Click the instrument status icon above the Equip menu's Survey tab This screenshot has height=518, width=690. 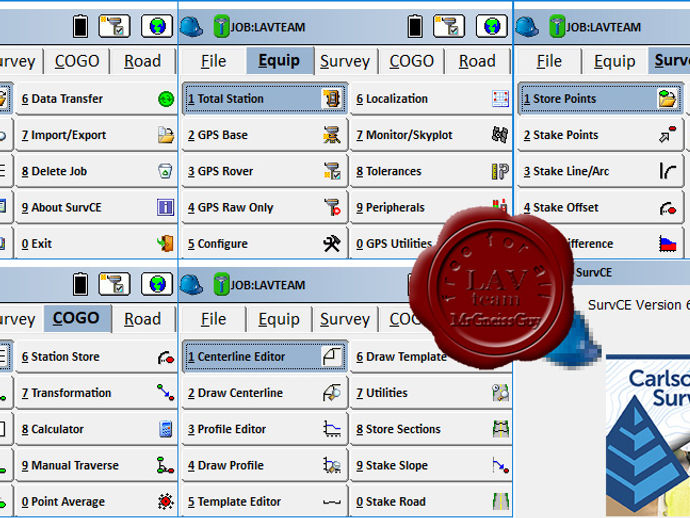pos(449,26)
